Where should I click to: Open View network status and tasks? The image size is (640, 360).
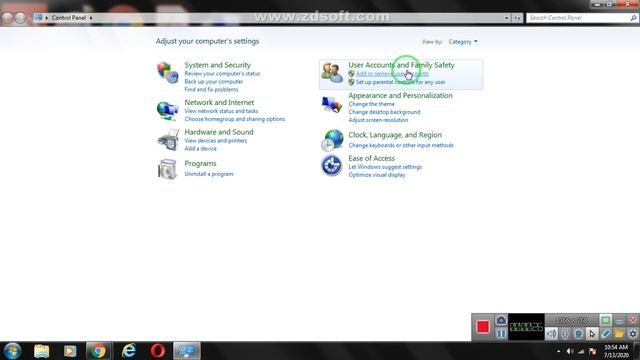click(221, 111)
